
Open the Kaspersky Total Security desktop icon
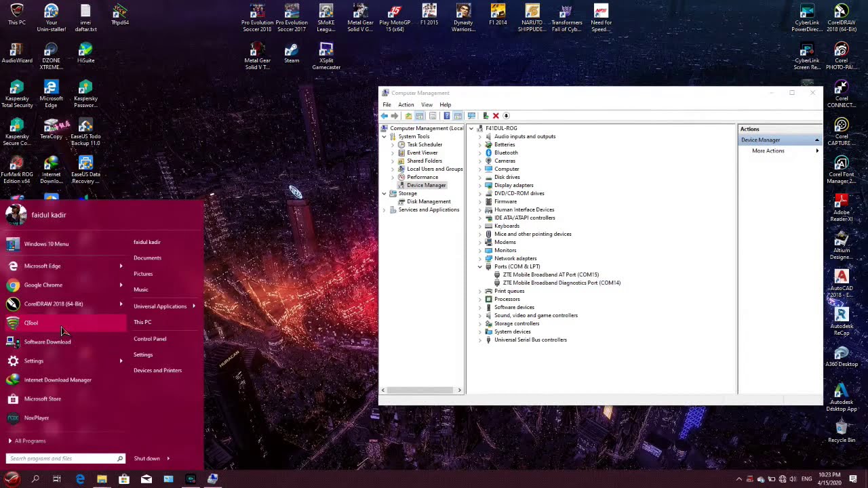click(17, 94)
